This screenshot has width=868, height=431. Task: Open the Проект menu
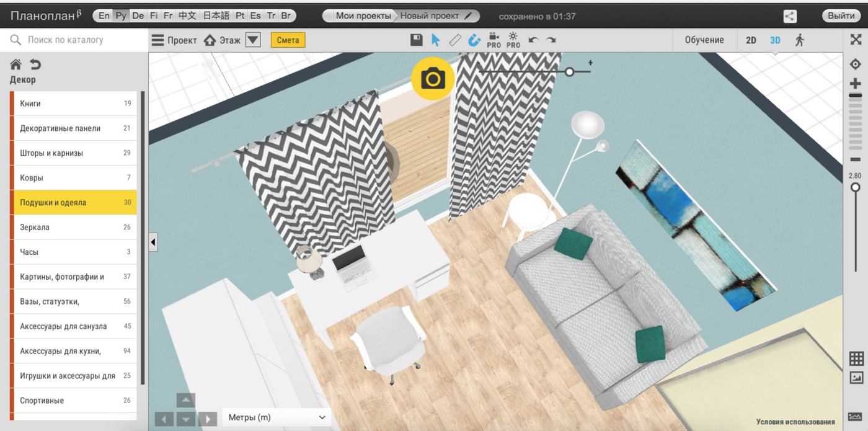(174, 40)
